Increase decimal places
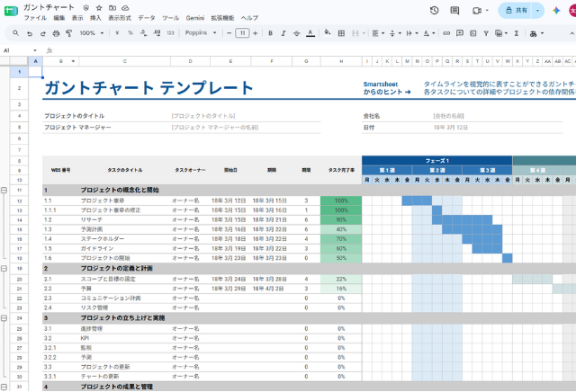 [157, 33]
